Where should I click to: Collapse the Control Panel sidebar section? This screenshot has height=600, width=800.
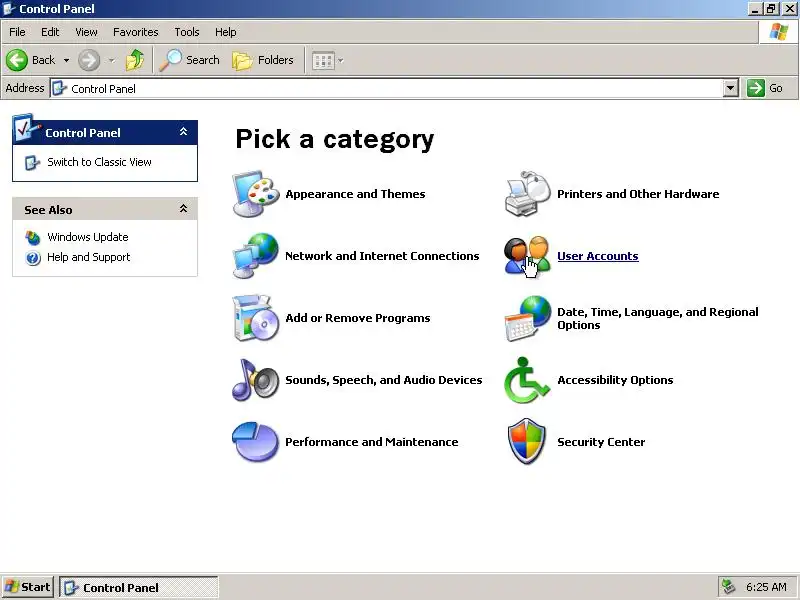point(183,132)
